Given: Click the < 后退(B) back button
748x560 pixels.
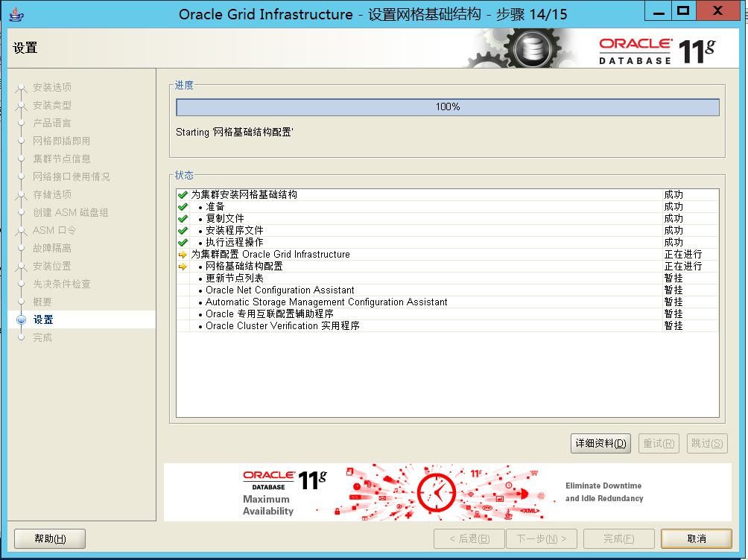Looking at the screenshot, I should tap(469, 539).
